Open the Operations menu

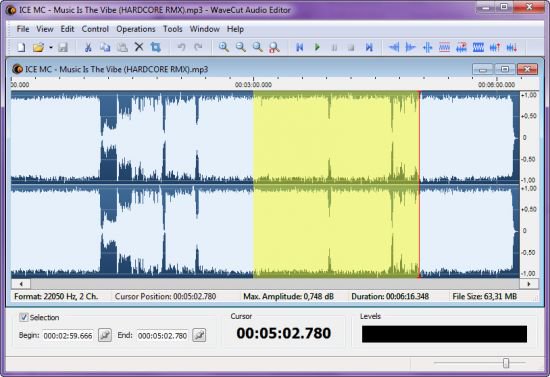[136, 29]
